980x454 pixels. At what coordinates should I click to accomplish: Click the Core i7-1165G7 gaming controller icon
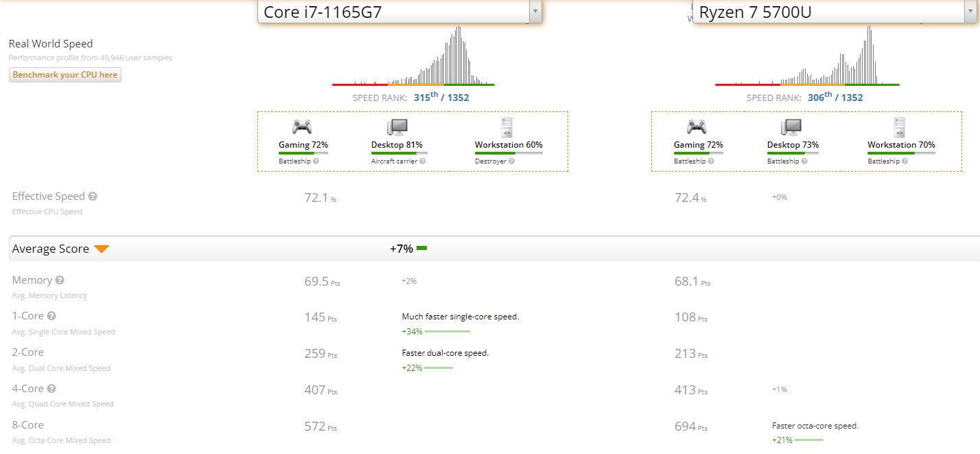(302, 127)
